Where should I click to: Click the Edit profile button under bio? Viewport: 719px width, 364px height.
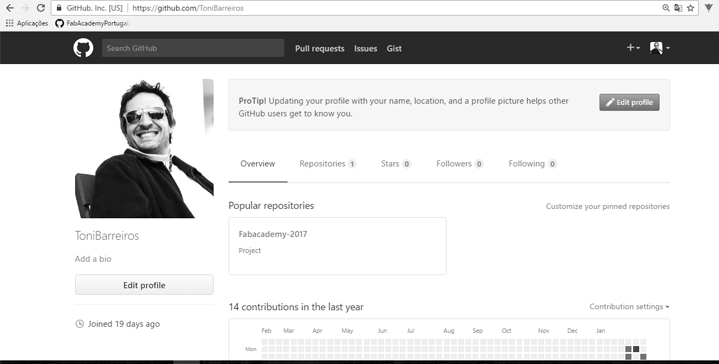144,285
